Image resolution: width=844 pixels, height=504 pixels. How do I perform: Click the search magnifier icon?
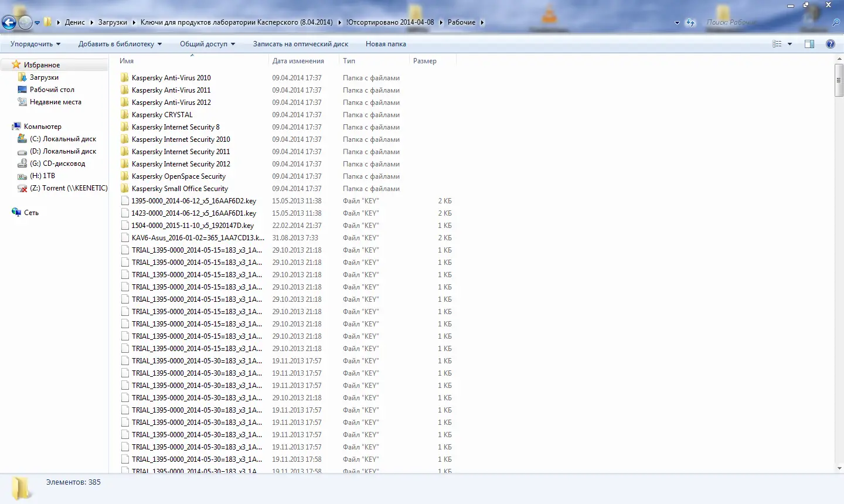pyautogui.click(x=836, y=22)
